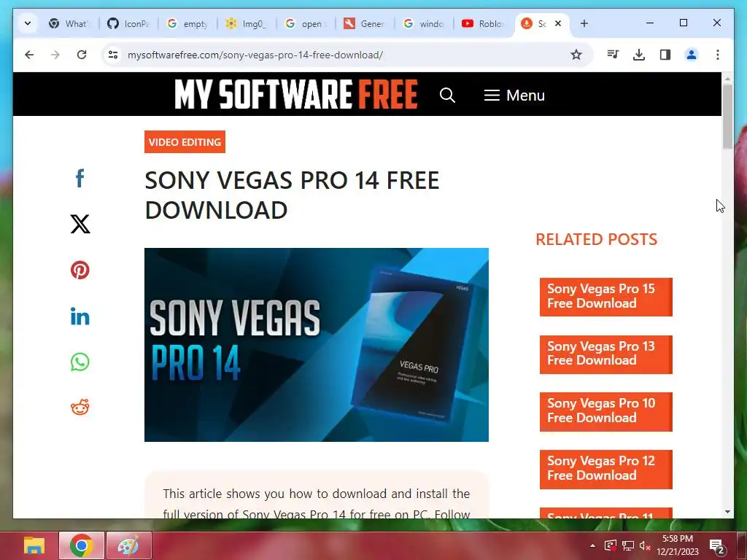This screenshot has width=747, height=560.
Task: Open the taskbar clock and date
Action: point(678,545)
